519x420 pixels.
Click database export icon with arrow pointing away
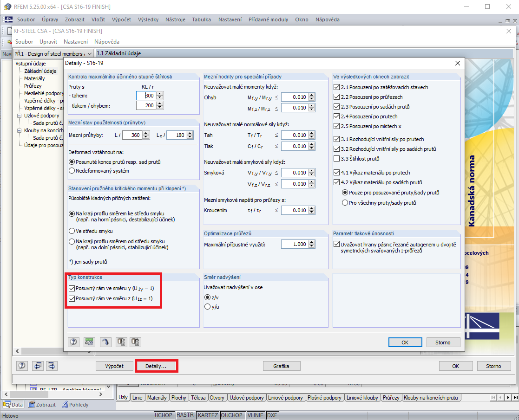point(121,342)
